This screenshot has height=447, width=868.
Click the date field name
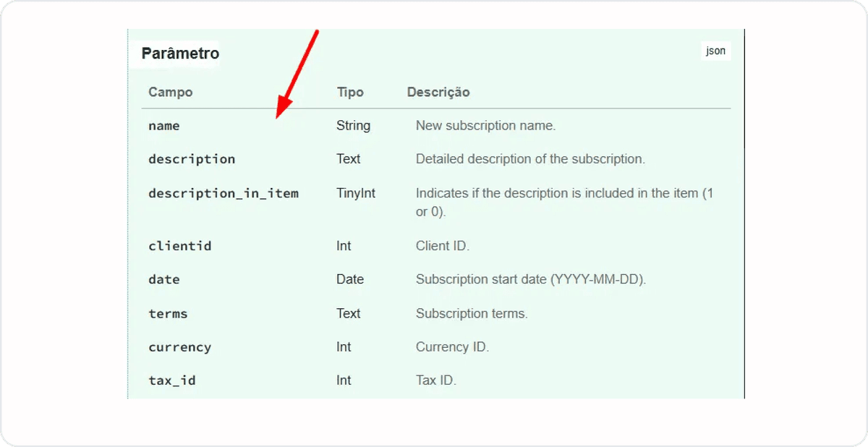coord(164,280)
